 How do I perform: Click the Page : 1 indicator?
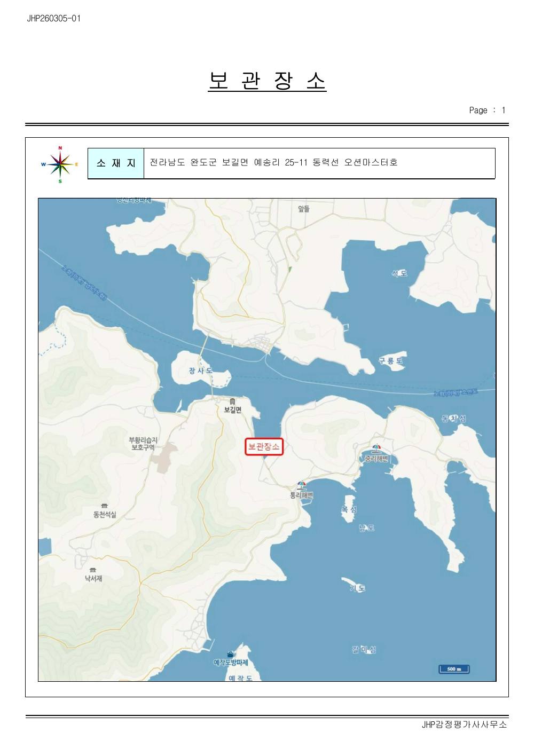coord(487,111)
